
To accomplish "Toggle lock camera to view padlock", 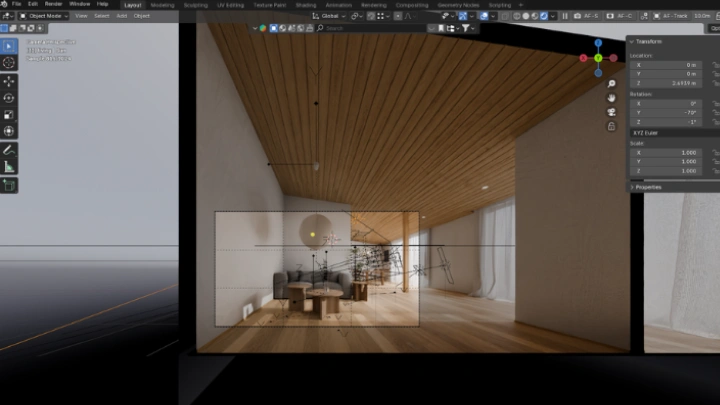I will tap(611, 126).
